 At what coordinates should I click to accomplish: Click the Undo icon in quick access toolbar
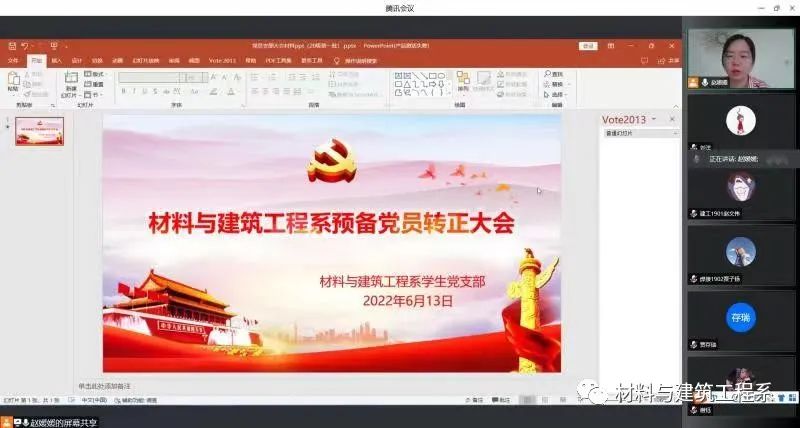[x=24, y=46]
